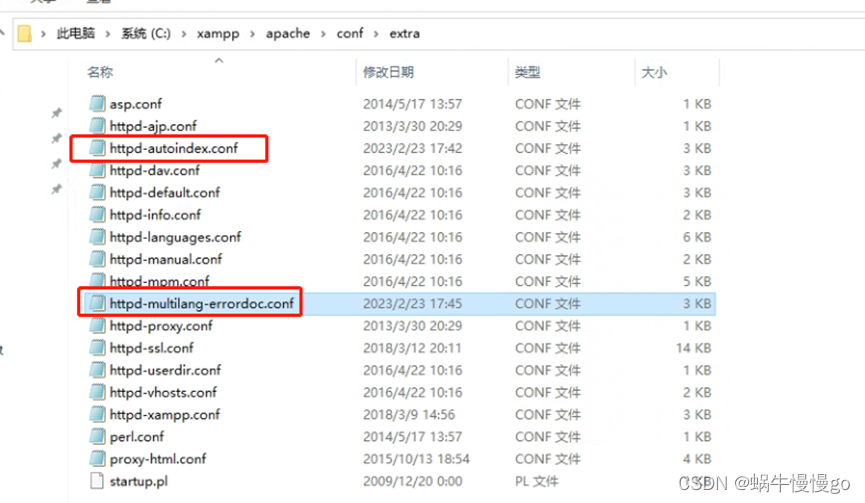Select the file name proxy-html.conf
865x503 pixels.
pos(158,459)
